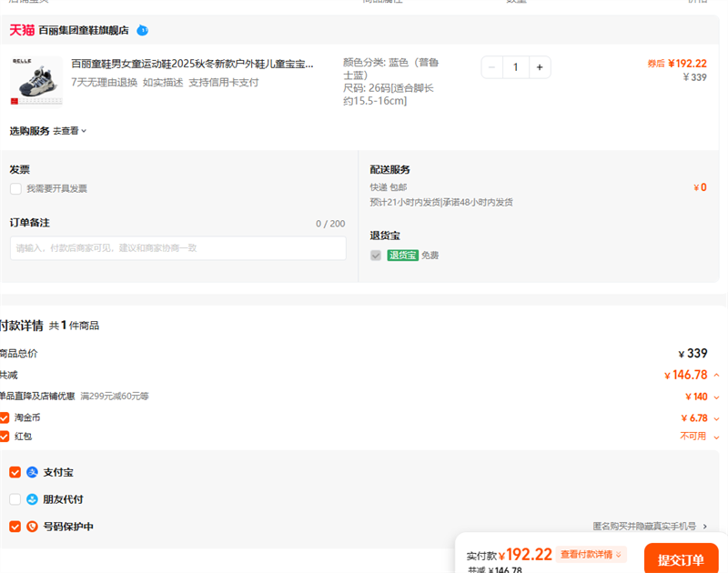Increase quantity with the plus button
Image resolution: width=728 pixels, height=573 pixels.
click(539, 67)
